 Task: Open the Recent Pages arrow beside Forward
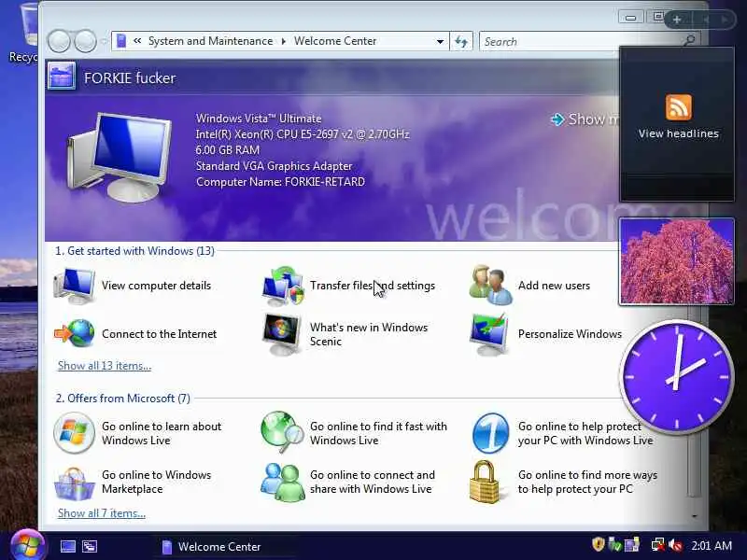click(104, 42)
